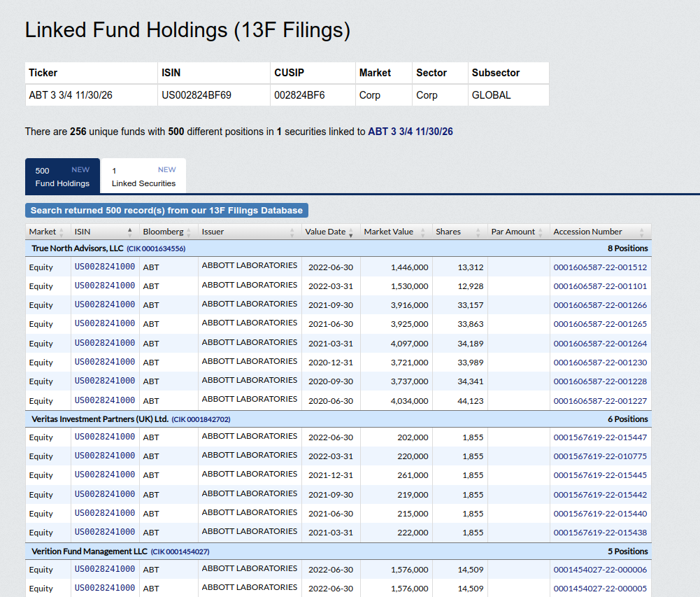Click the 5 Positions count label
This screenshot has width=700, height=597.
[627, 552]
